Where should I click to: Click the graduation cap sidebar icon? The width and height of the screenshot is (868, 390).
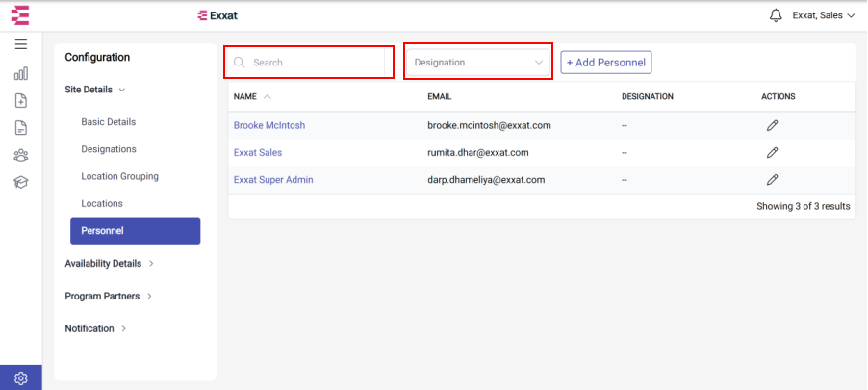[x=21, y=182]
